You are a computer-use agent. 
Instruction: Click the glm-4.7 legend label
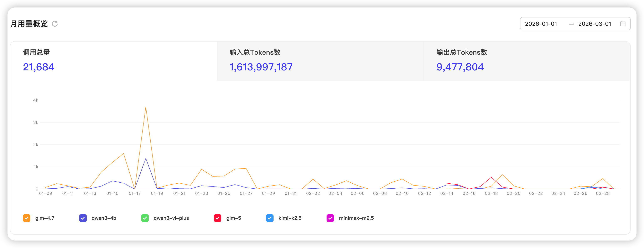pyautogui.click(x=45, y=218)
